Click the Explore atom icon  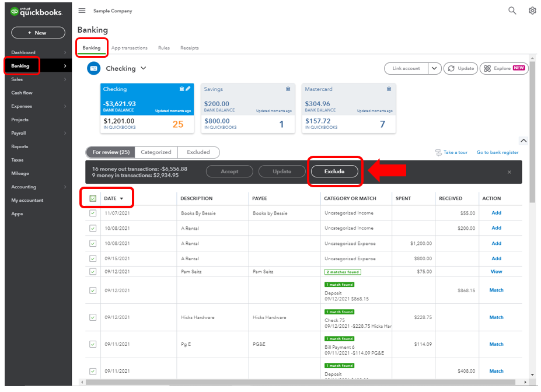487,68
